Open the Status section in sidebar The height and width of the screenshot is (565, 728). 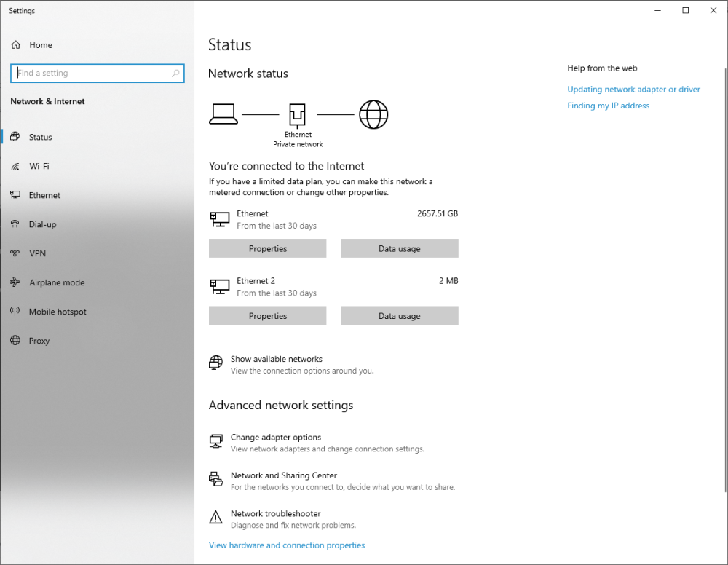point(41,137)
